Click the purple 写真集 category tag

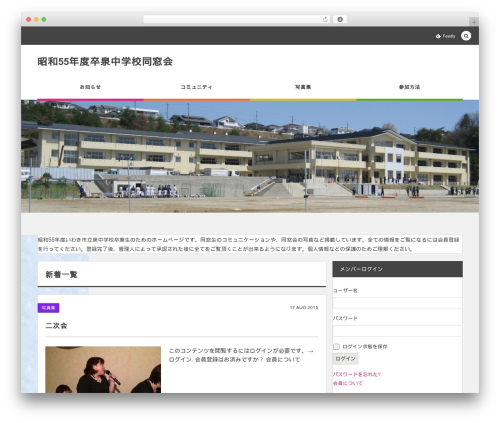pyautogui.click(x=48, y=308)
